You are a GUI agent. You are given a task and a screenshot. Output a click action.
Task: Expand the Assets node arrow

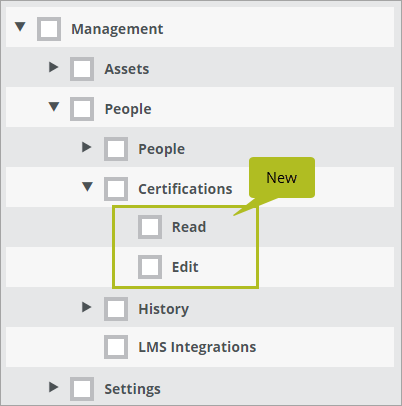click(53, 67)
